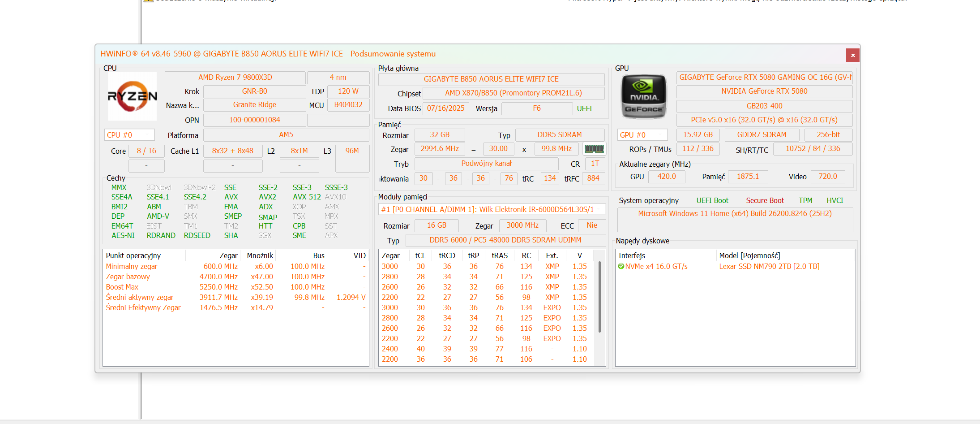Open the CPU #0 selector dropdown
This screenshot has height=424, width=980.
[x=129, y=135]
